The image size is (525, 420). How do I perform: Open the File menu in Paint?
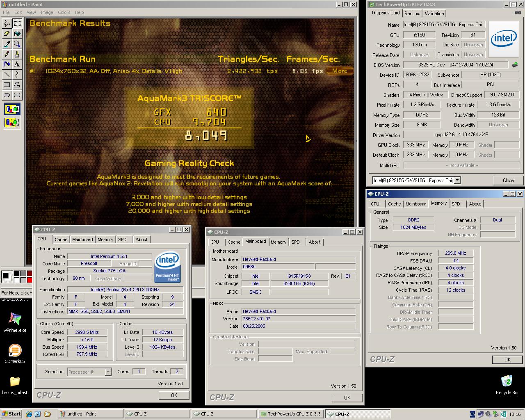[x=7, y=12]
